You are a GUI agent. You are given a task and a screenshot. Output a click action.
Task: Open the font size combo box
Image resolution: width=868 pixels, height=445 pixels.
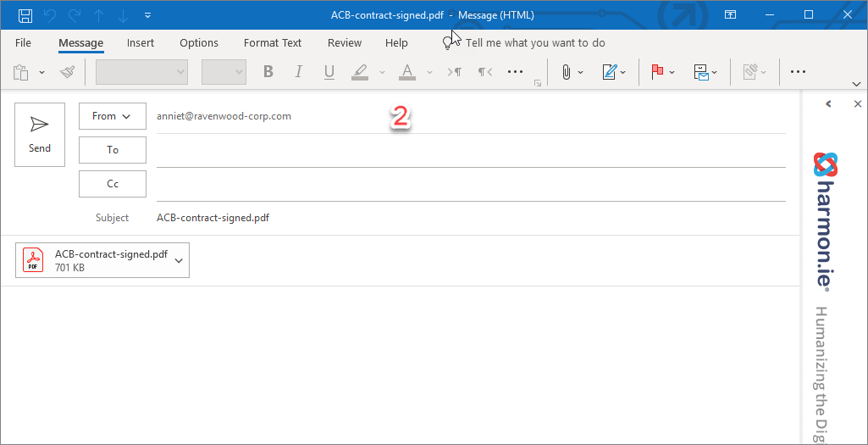click(224, 72)
